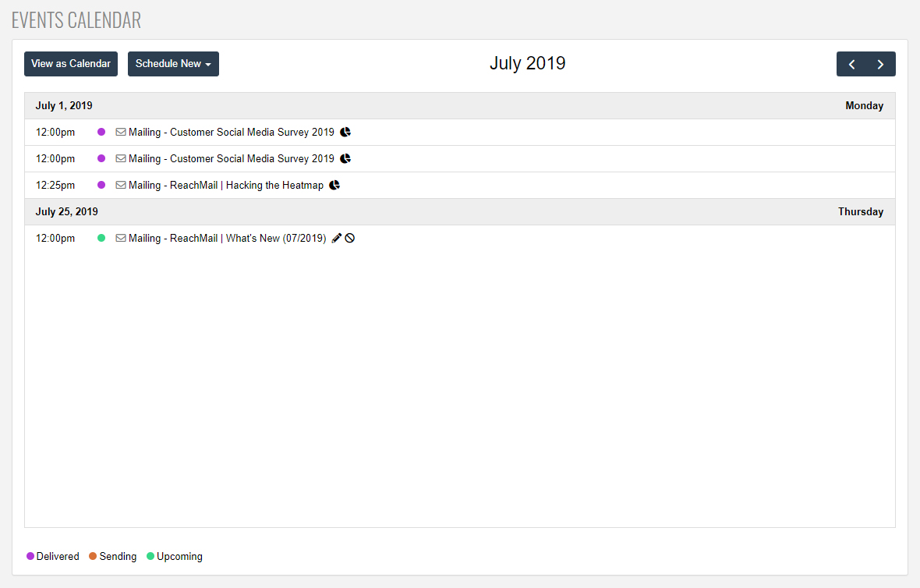Open the What's New (07/2019) mailing
The image size is (920, 588).
click(x=227, y=239)
